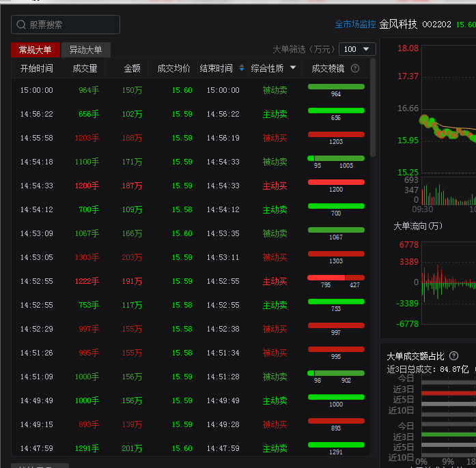Switch to the 常规大单 tab
This screenshot has width=476, height=468.
pos(35,50)
